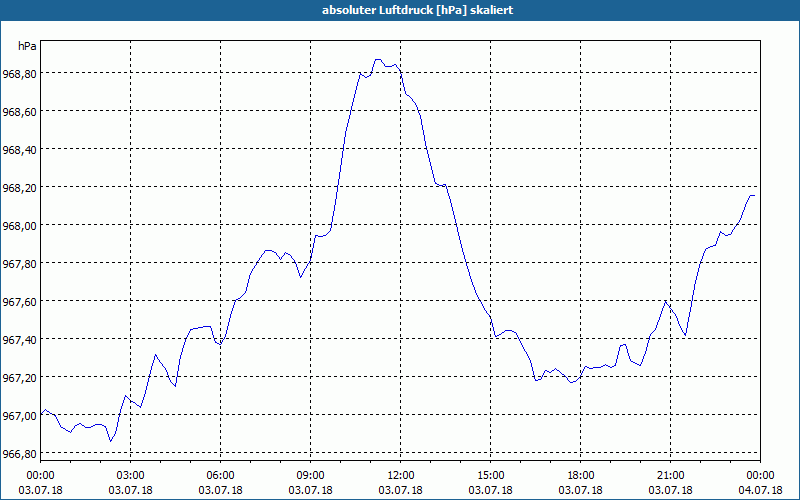Screen dimensions: 800x500
Task: Select the 968,80 y-axis label
Action: (20, 73)
